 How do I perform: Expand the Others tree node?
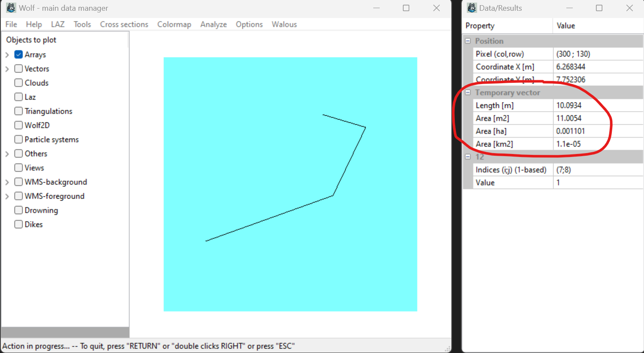[x=7, y=154]
